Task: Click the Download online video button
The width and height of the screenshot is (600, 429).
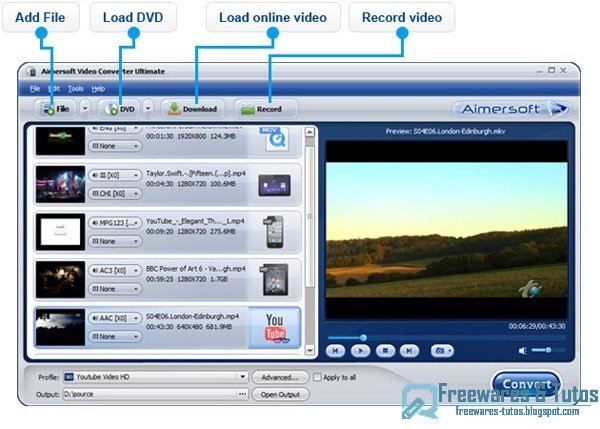Action: (x=192, y=109)
